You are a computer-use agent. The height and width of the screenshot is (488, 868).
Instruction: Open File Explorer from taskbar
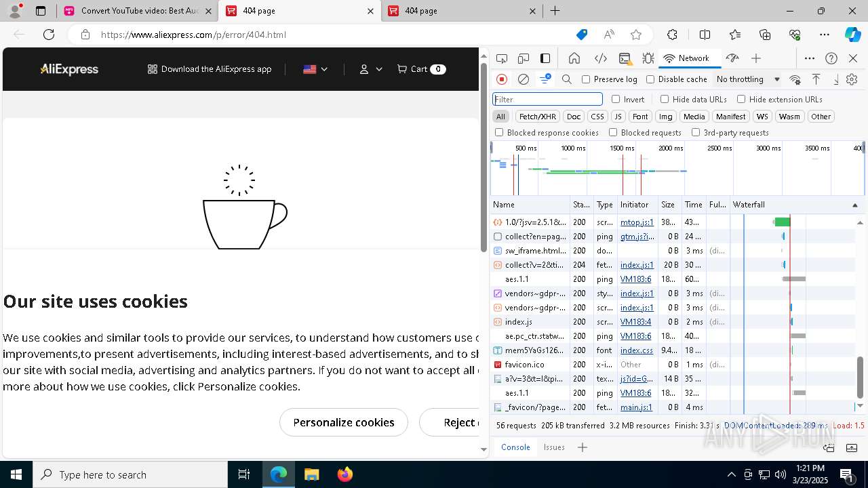[311, 474]
